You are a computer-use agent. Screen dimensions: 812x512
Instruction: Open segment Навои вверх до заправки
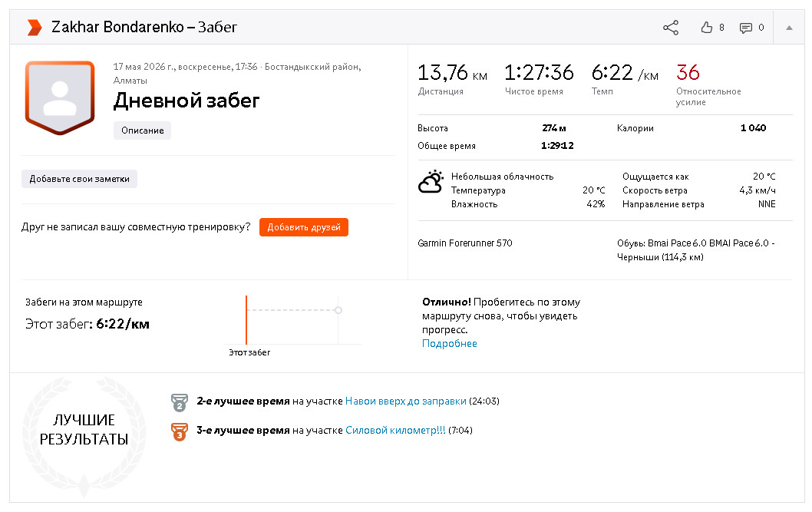405,401
